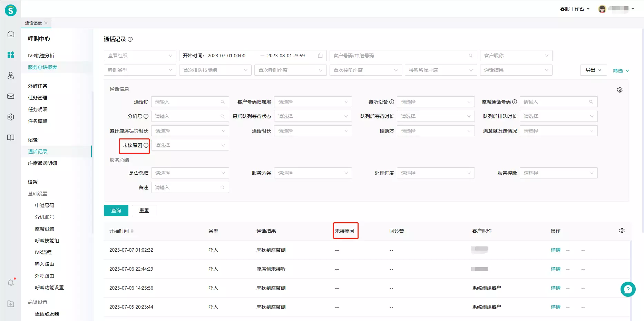Collapse the 筛选 filter link
The width and height of the screenshot is (644, 321).
(x=621, y=71)
